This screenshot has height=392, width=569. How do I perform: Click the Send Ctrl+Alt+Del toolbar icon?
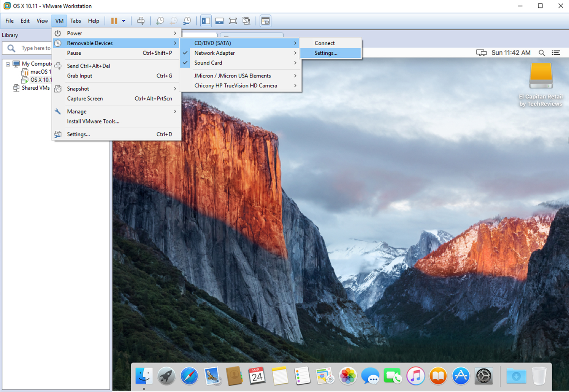coord(141,21)
